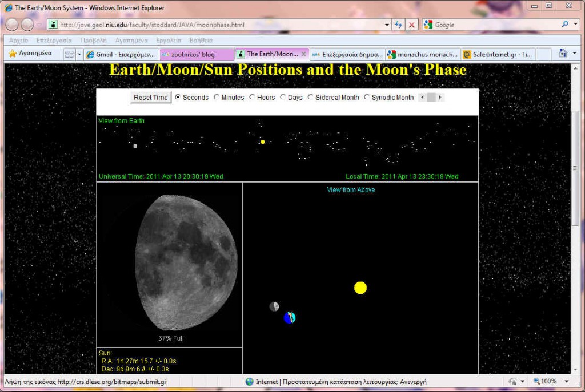This screenshot has height=392, width=585.
Task: Click the time speed slider thumb
Action: 431,97
